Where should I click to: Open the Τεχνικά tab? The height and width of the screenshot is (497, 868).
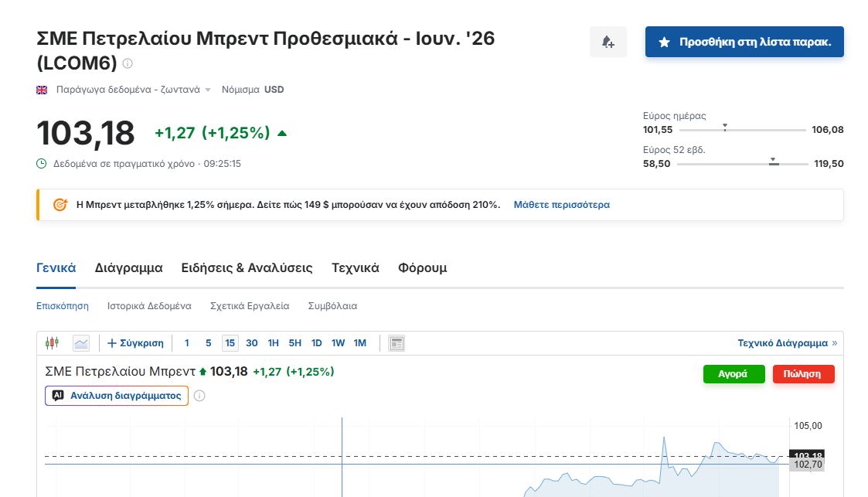[355, 268]
